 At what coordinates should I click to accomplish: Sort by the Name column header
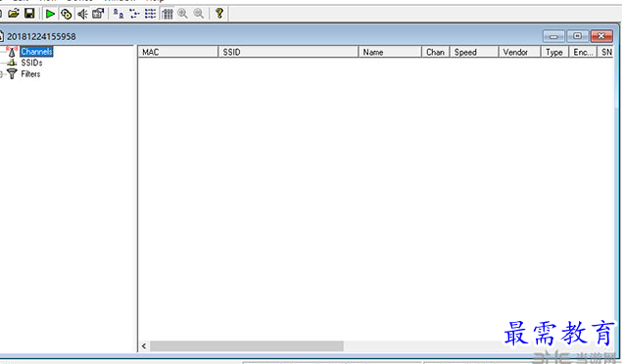[x=390, y=52]
